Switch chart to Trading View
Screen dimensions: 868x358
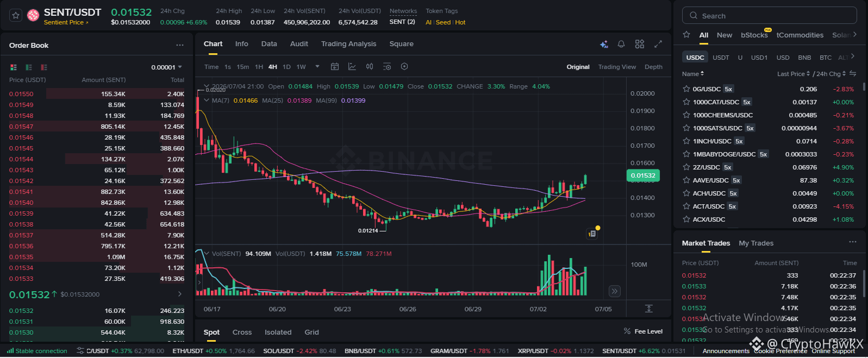pos(617,67)
